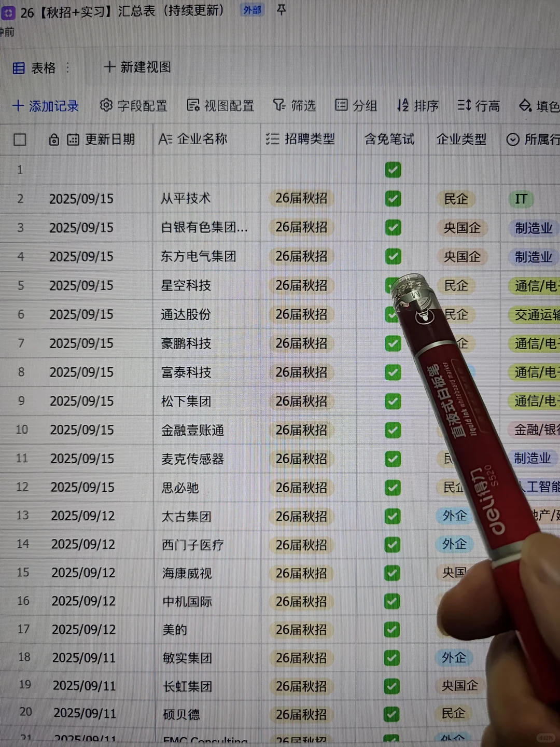Select all rows via header checkbox
Screen dimensions: 560x747
tap(19, 139)
